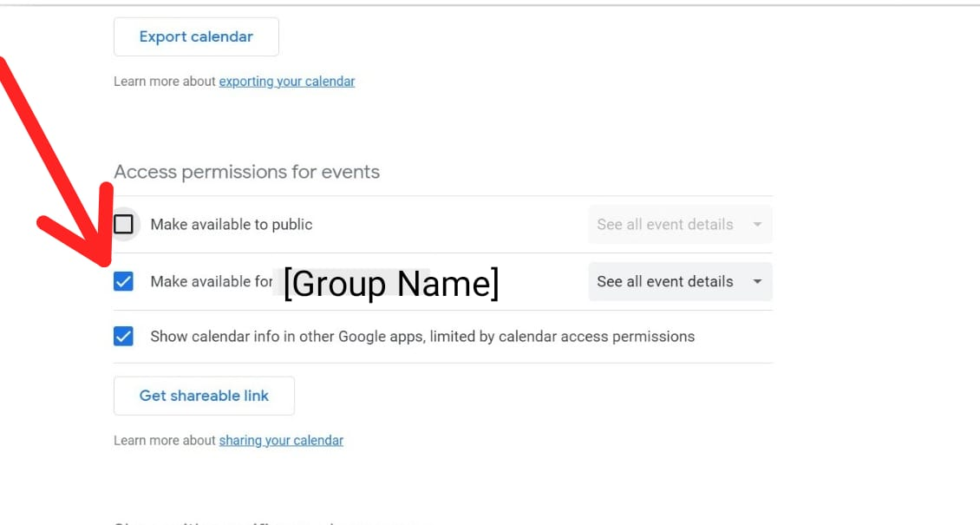
Task: Toggle 'Show calendar info in other Google apps' checkbox
Action: (124, 337)
